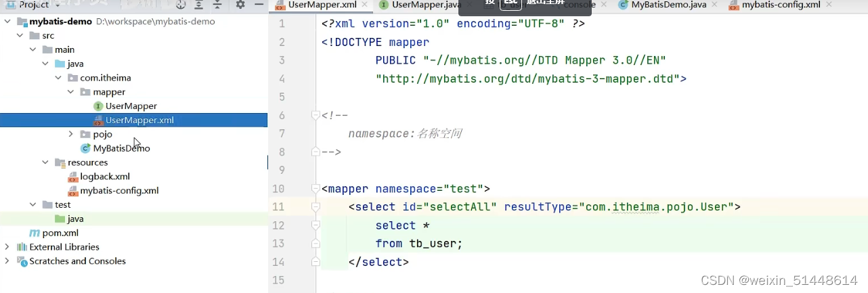Hide the Project panel with minus icon
This screenshot has height=293, width=868.
259,5
